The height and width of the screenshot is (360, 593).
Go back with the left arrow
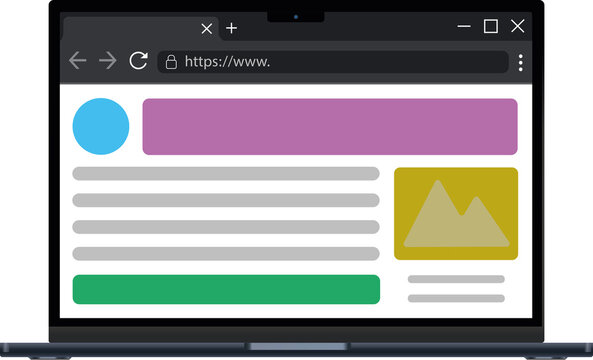78,61
